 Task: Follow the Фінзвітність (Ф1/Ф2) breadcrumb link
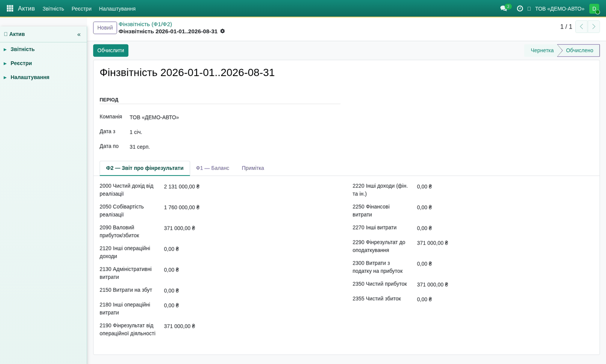click(145, 24)
